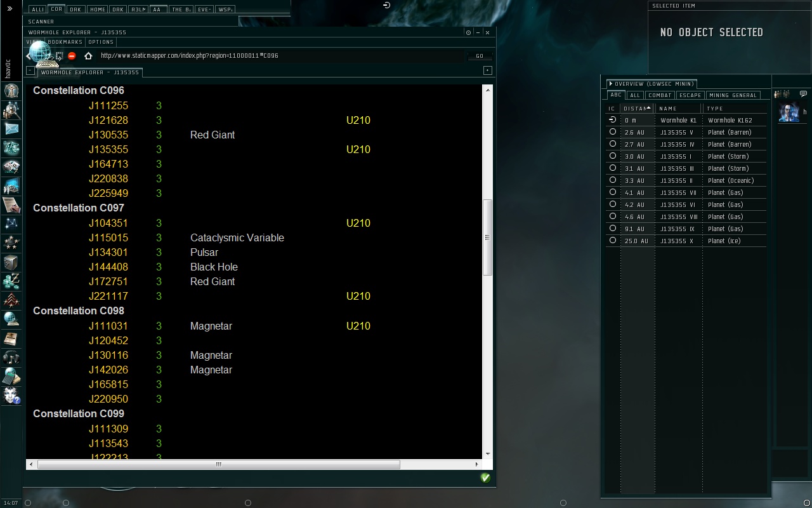The image size is (812, 508).
Task: Open the assets cube icon in sidebar
Action: coord(11,262)
